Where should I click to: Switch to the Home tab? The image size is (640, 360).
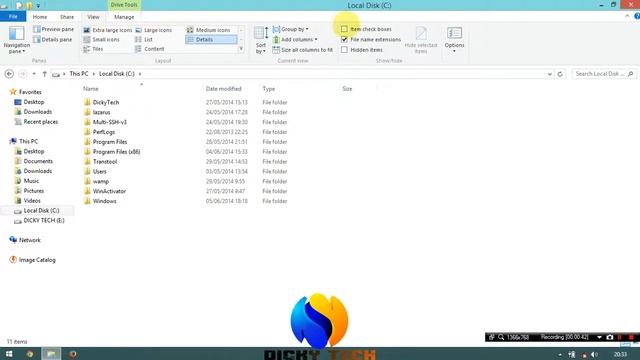pos(40,17)
